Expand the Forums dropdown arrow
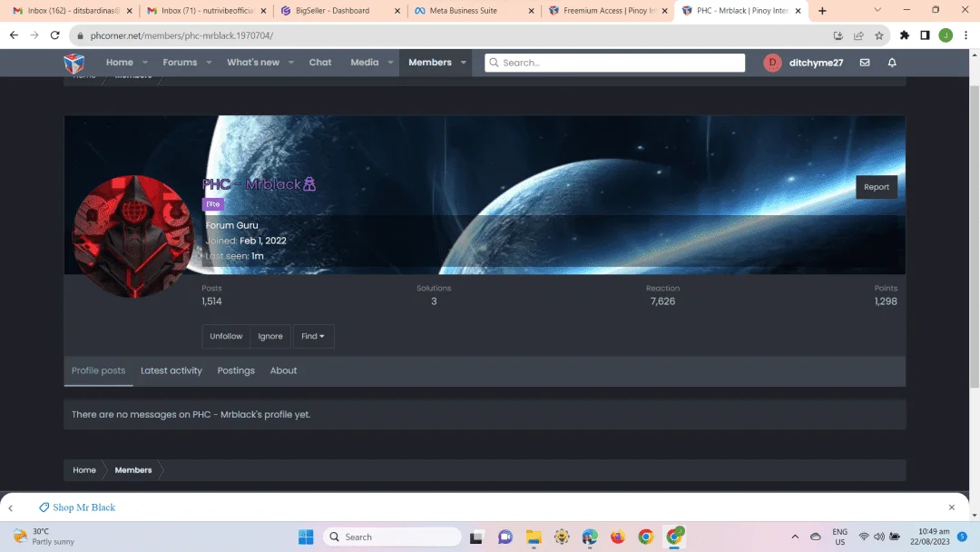 (209, 63)
